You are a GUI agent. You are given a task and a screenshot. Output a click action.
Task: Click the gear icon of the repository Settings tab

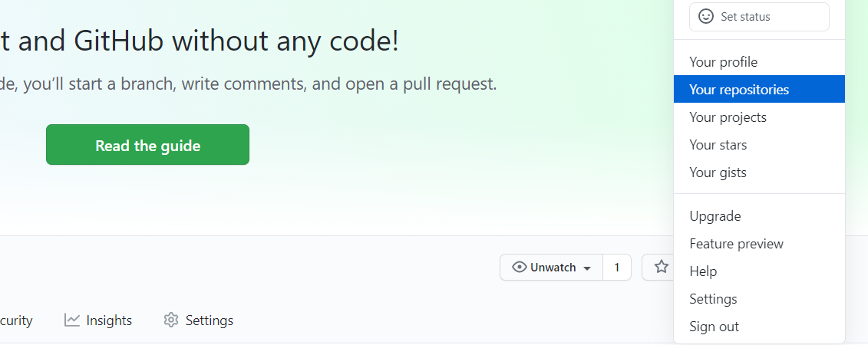point(171,320)
